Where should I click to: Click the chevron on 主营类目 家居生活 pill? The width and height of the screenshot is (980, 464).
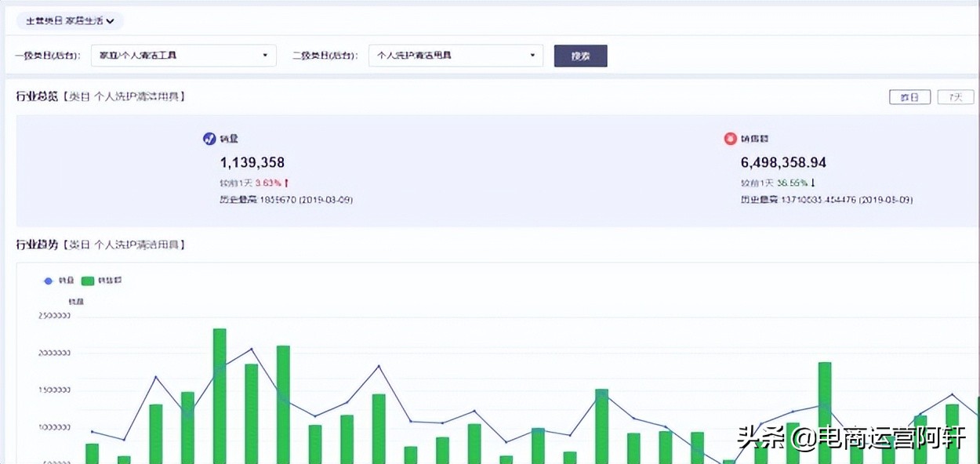click(x=111, y=21)
